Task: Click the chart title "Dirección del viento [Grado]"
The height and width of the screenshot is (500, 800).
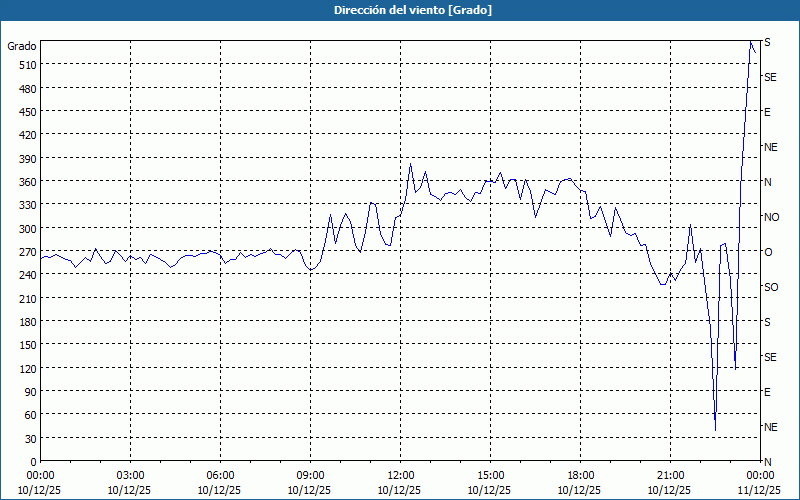Action: (413, 10)
